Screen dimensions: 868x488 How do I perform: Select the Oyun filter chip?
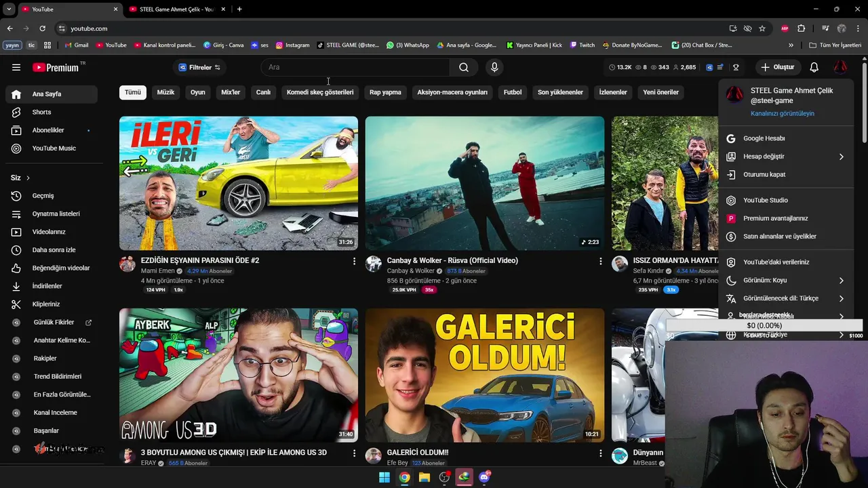[x=197, y=92]
